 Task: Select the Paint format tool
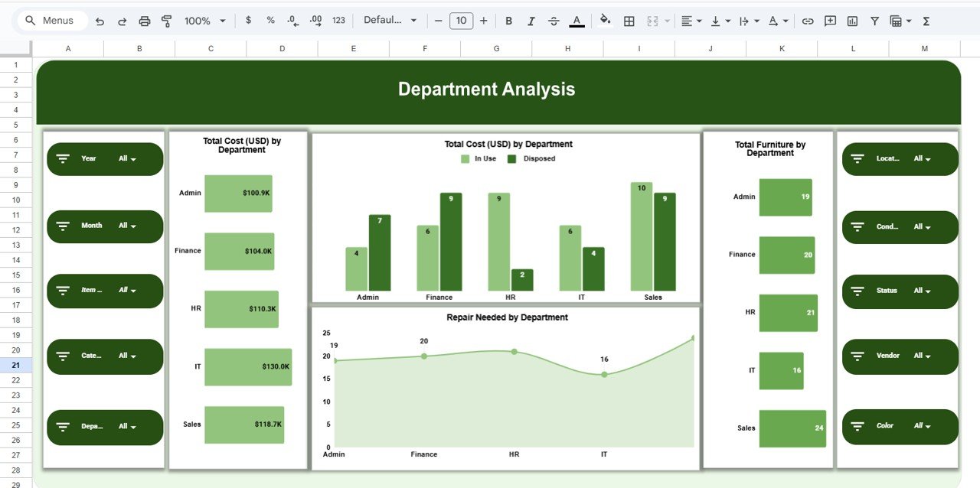166,21
